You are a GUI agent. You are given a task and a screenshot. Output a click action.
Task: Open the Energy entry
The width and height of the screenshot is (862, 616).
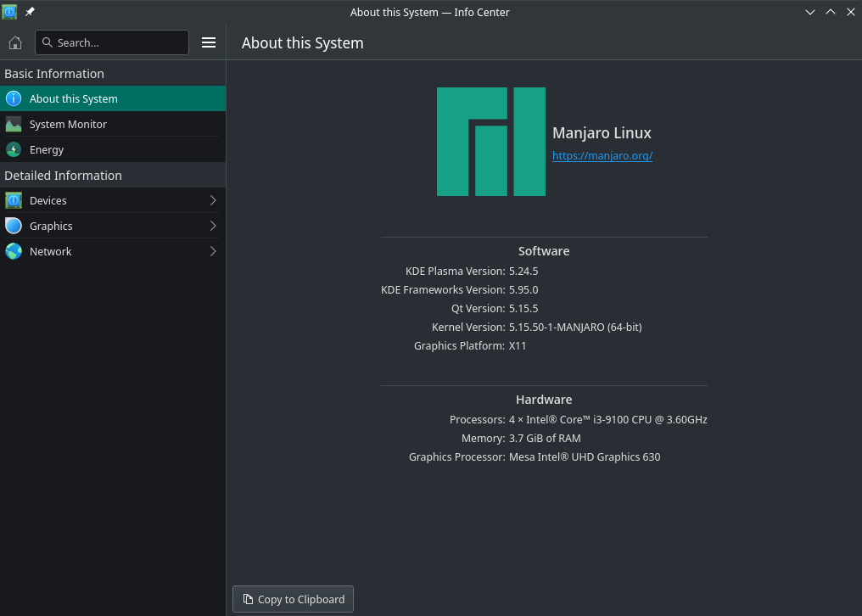pyautogui.click(x=113, y=149)
